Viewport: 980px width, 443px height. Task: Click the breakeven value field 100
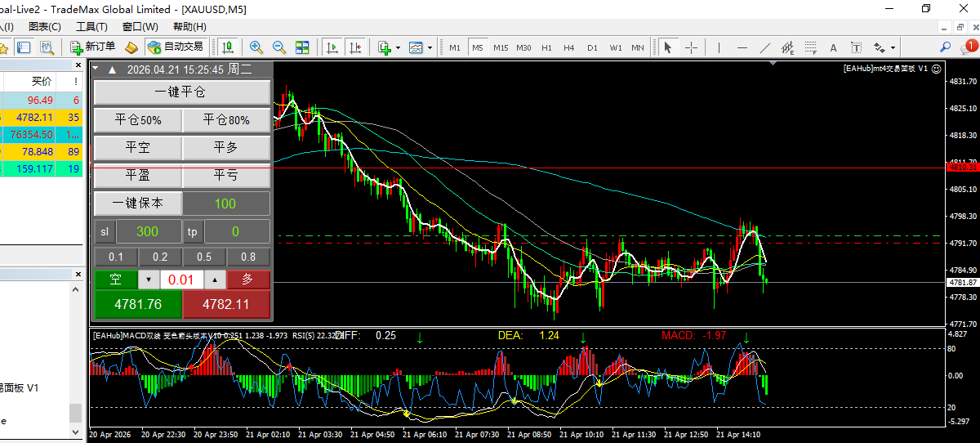[x=226, y=204]
